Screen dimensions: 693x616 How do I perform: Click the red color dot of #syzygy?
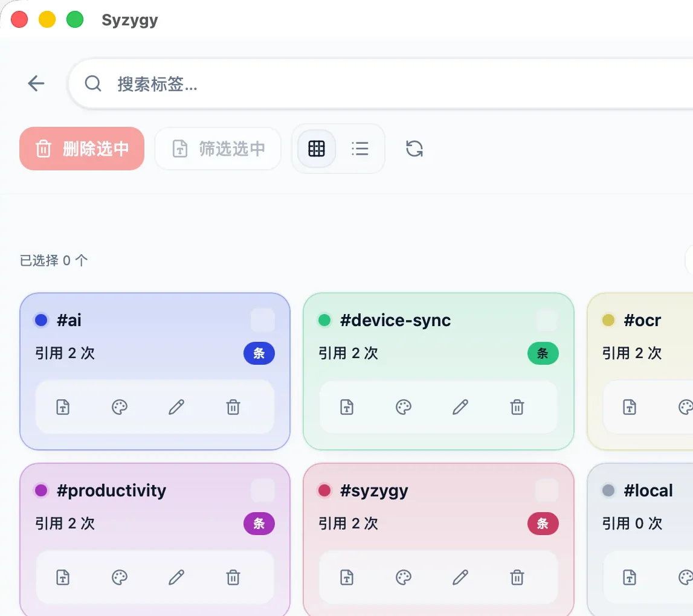[x=324, y=490]
